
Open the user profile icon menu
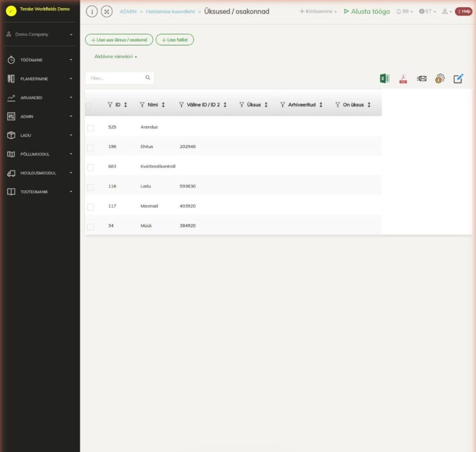[x=447, y=12]
